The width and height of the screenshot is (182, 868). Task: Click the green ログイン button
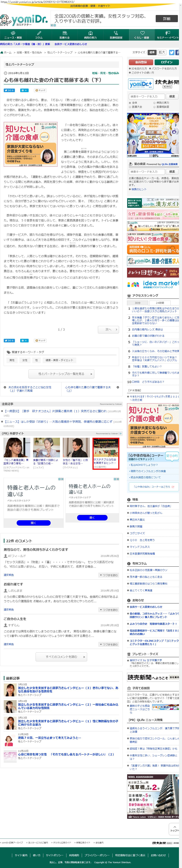[166, 62]
